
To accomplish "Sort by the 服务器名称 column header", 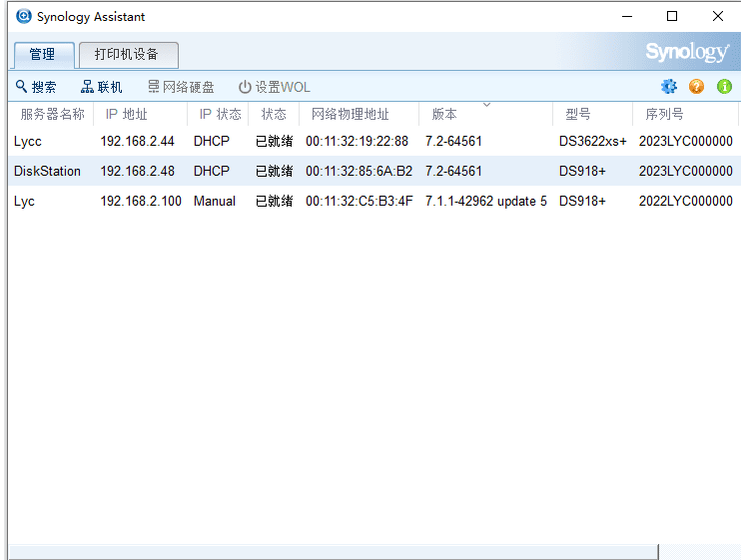I will point(52,114).
